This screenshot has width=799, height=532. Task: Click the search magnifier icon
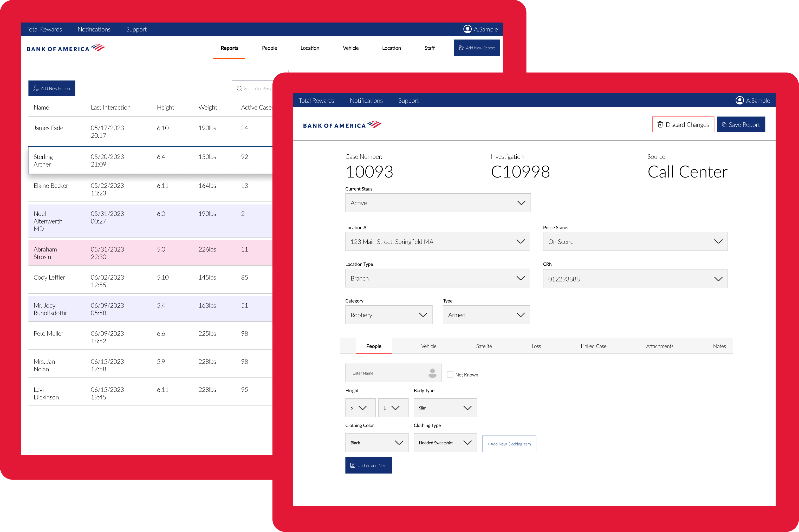coord(239,88)
